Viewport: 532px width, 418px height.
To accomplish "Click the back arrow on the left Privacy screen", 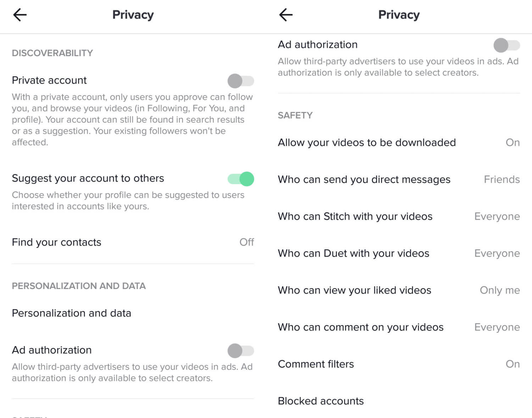I will [x=20, y=15].
